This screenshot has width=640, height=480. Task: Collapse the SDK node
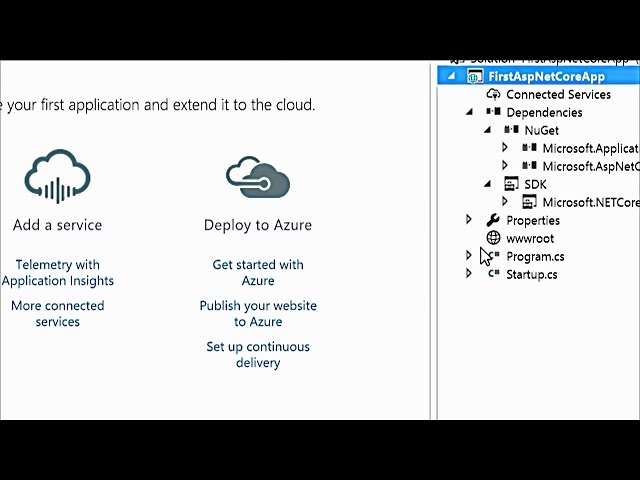[487, 184]
